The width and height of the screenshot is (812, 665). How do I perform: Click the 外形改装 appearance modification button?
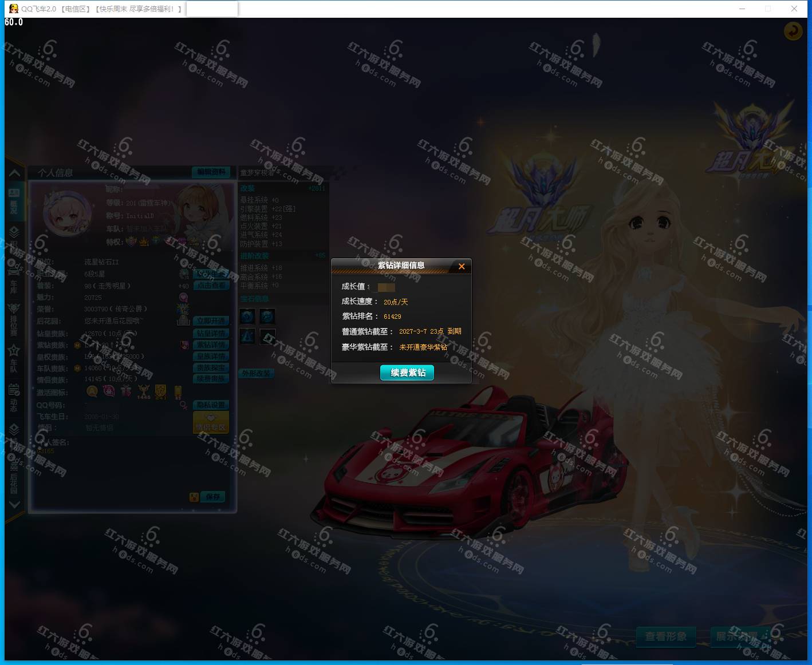click(x=255, y=373)
